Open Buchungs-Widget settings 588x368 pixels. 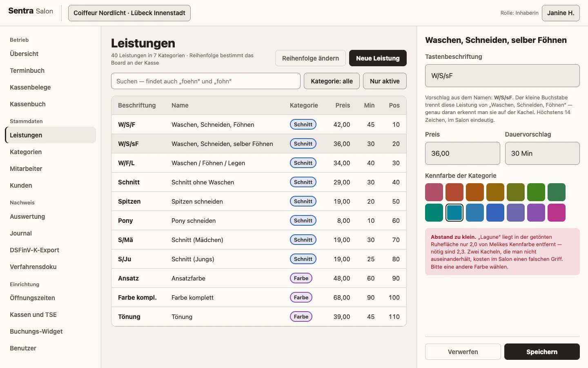50,332
